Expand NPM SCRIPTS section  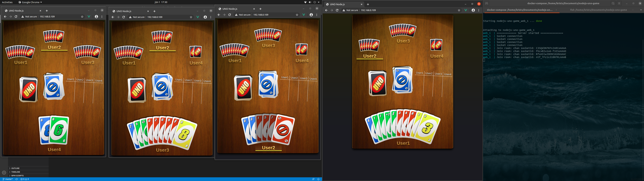tap(17, 175)
